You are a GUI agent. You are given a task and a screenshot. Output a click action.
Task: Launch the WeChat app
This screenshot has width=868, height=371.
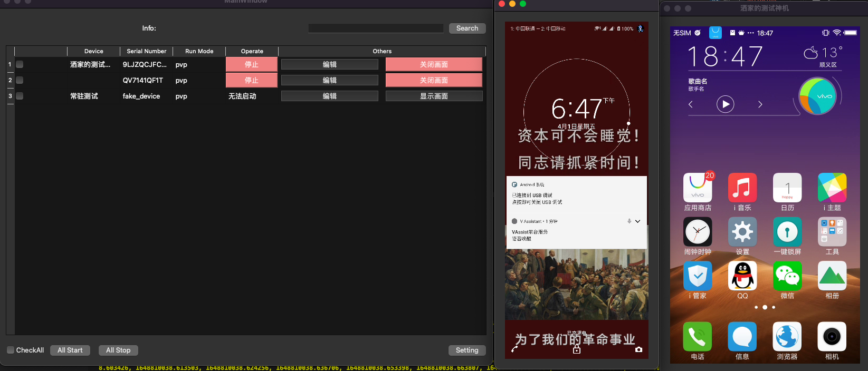[x=787, y=276]
